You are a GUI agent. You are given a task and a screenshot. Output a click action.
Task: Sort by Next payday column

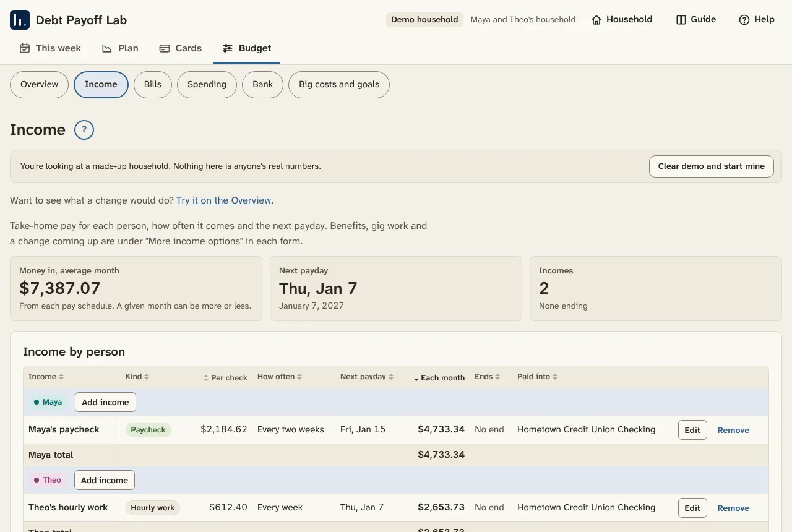(367, 377)
